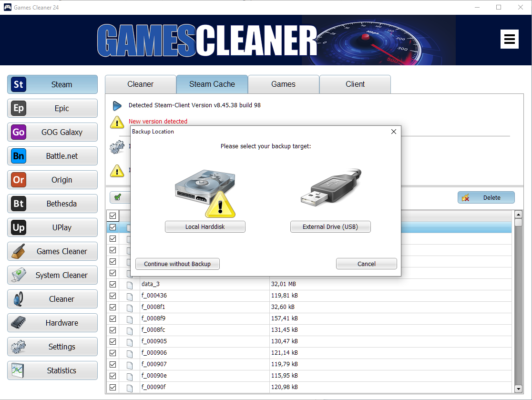Uncheck the f_0008fc checkbox
Screen dimensions: 532x400
point(113,330)
